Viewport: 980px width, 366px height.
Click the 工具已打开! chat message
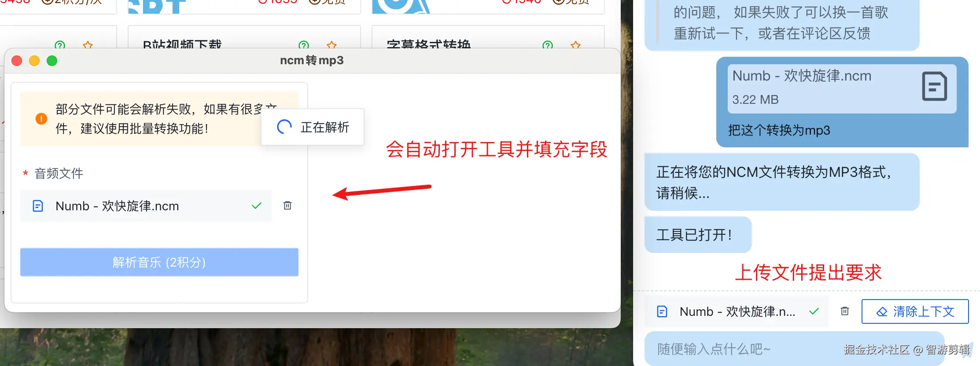point(698,234)
